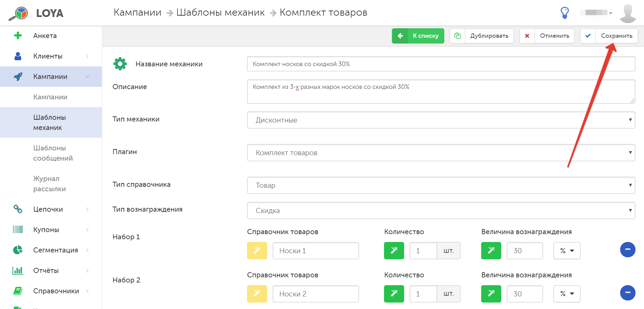Click the reward value 30 for Набор 2
Viewport: 644px width, 309px height.
pyautogui.click(x=525, y=294)
